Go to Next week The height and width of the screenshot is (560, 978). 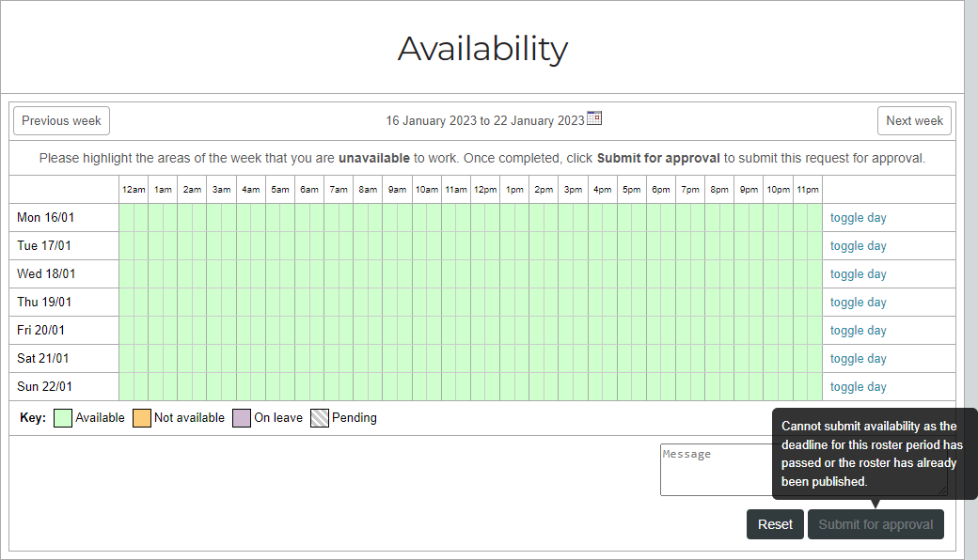click(914, 120)
